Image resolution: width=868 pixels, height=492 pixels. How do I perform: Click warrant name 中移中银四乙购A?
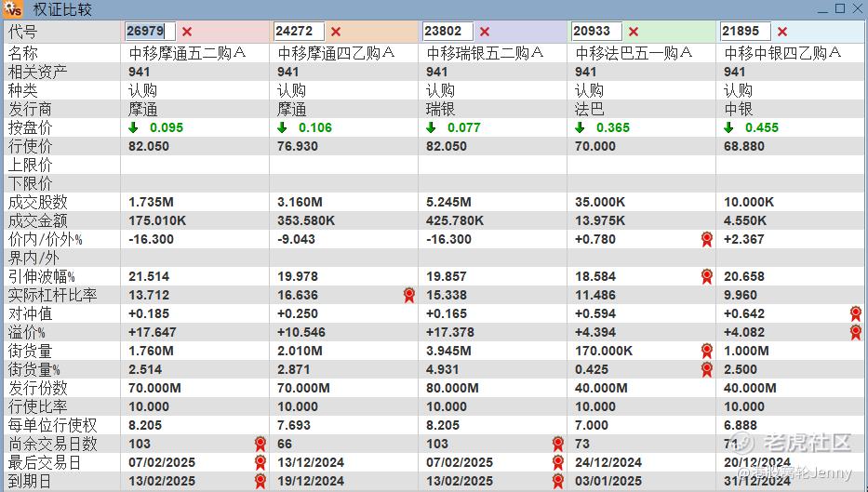tap(782, 53)
